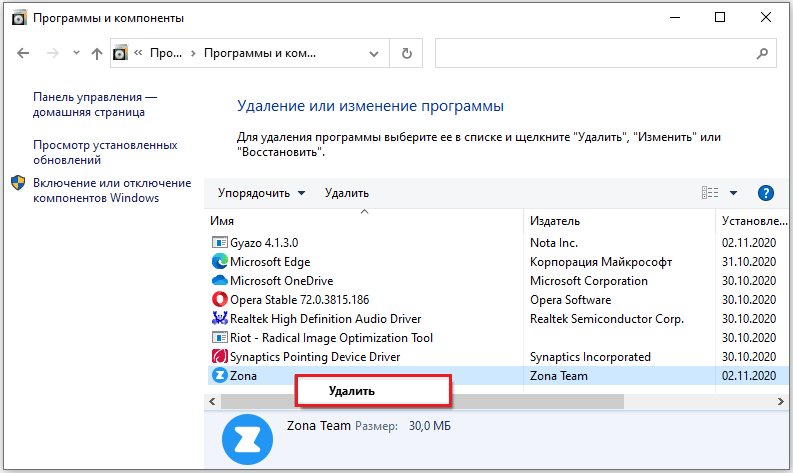Select Realtek High Definition Audio Driver name
The height and width of the screenshot is (473, 793).
325,319
